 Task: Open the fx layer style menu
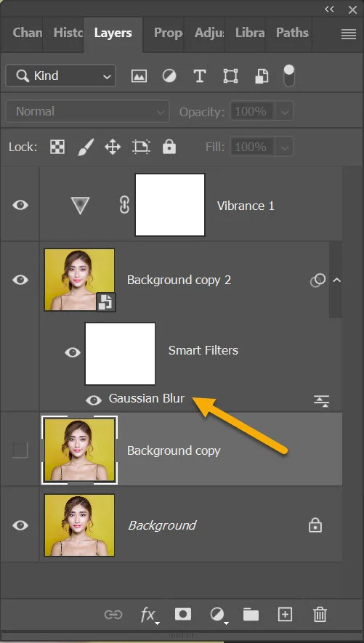click(x=148, y=615)
